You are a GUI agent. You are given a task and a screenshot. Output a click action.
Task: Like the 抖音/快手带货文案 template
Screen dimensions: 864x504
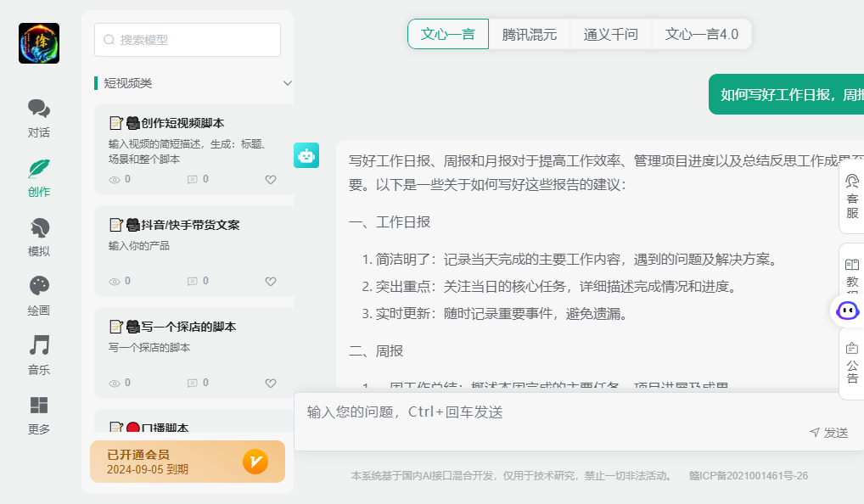tap(271, 282)
